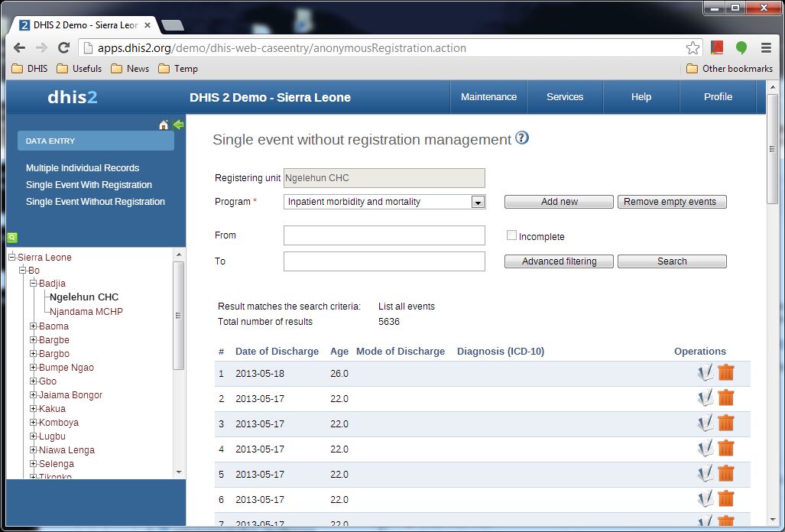Click the Add new button

click(x=559, y=202)
